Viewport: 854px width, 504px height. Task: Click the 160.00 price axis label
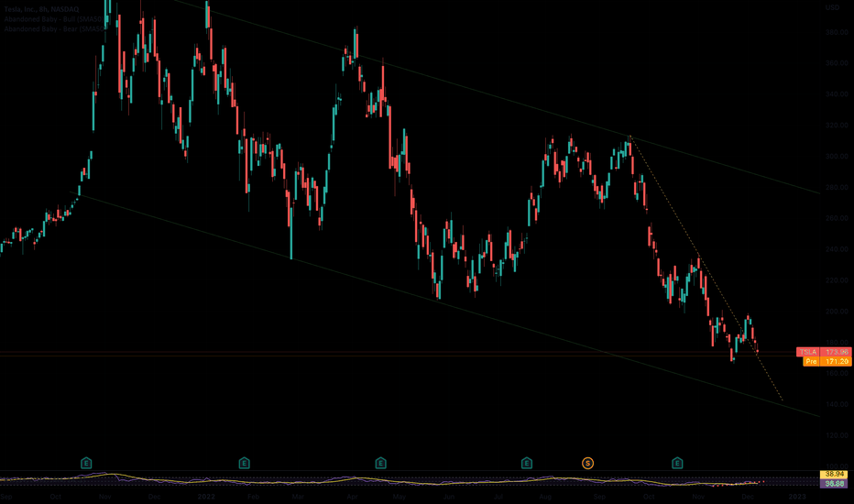(837, 373)
